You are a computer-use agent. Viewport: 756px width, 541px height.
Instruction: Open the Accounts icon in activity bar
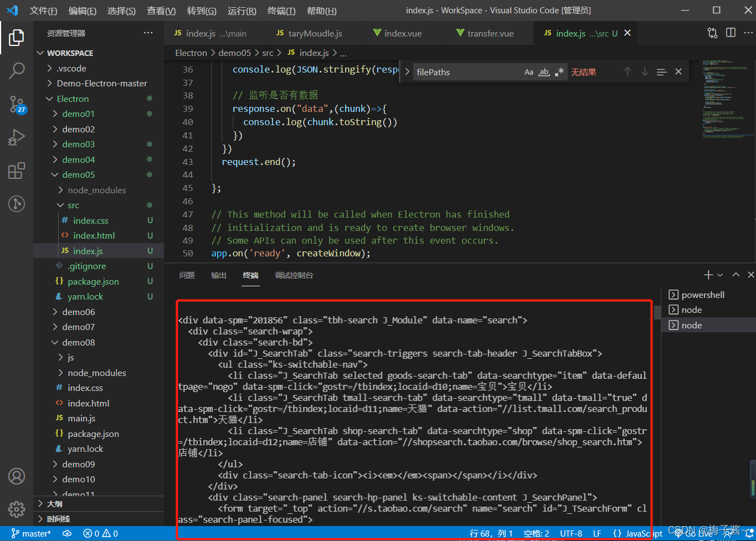click(17, 476)
